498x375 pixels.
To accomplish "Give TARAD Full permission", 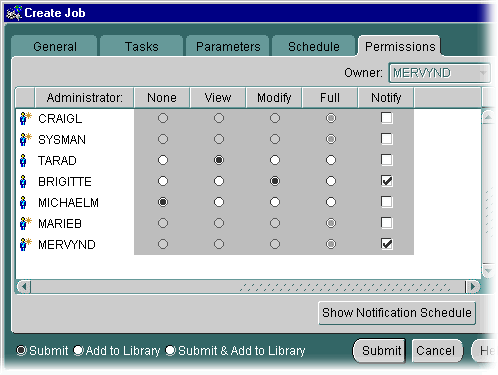I will tap(331, 160).
